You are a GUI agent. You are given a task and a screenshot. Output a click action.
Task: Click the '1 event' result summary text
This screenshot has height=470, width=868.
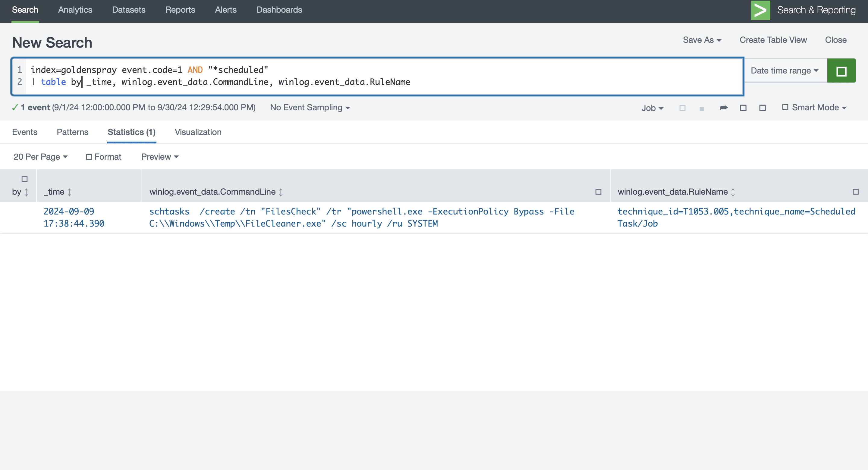pyautogui.click(x=35, y=108)
